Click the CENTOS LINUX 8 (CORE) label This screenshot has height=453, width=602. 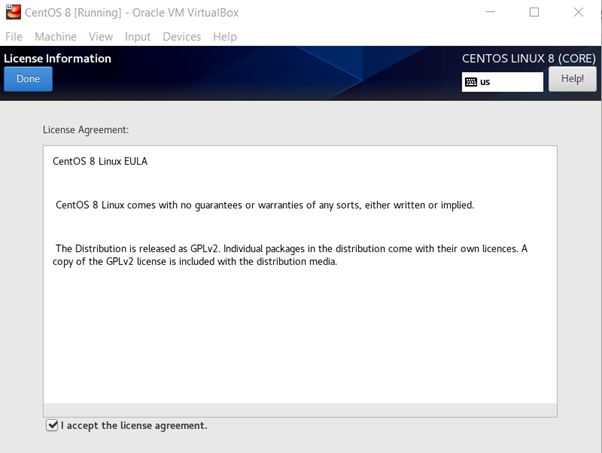[529, 59]
